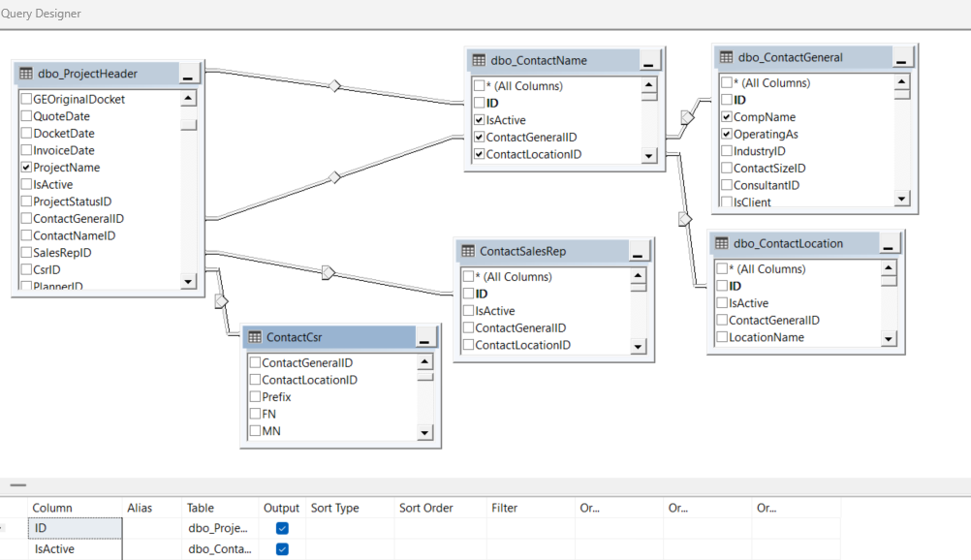The height and width of the screenshot is (560, 971).
Task: Uncheck the Output box for the ID row
Action: pyautogui.click(x=282, y=528)
